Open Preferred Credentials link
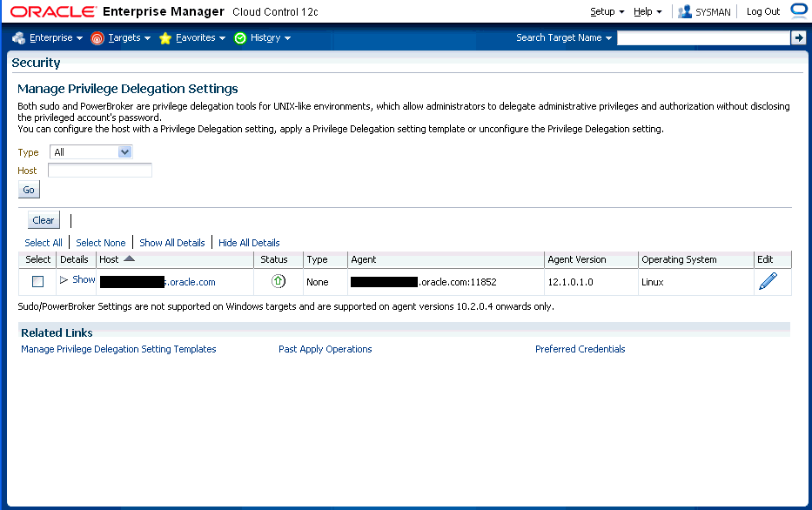The image size is (812, 510). [x=580, y=349]
